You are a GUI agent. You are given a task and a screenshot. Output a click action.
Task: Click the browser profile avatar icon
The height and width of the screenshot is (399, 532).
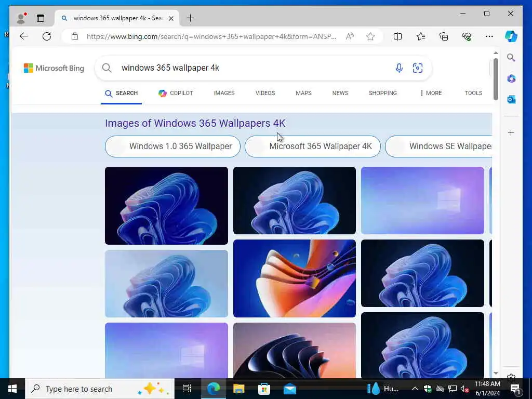[x=21, y=18]
